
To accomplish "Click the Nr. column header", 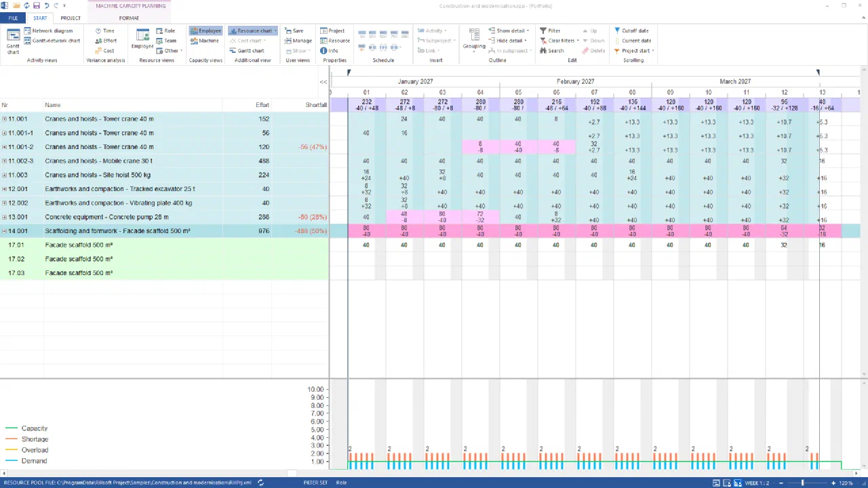I will point(5,105).
